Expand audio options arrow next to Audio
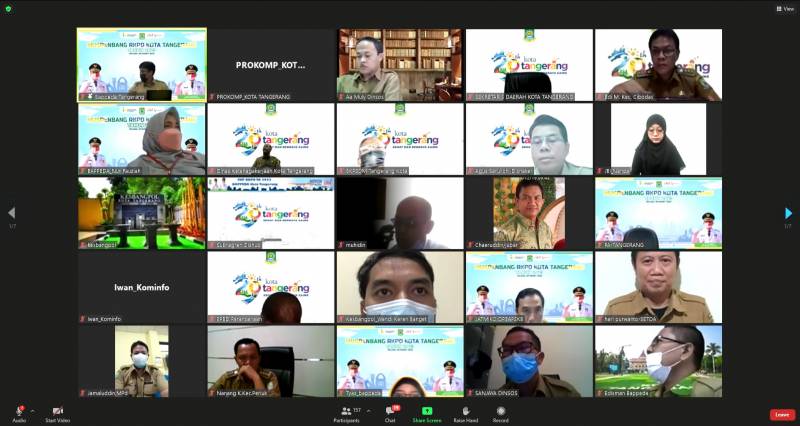Viewport: 800px width, 426px height. 32,410
